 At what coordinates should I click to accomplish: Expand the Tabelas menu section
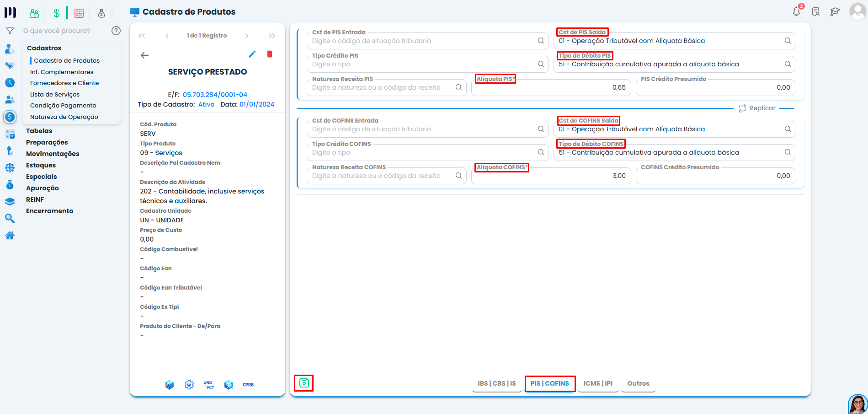(39, 131)
